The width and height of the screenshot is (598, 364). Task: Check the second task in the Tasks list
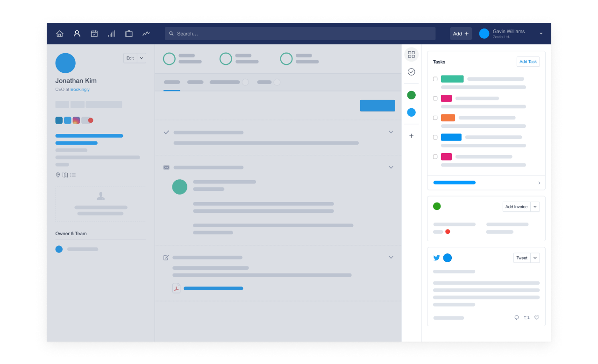click(435, 98)
